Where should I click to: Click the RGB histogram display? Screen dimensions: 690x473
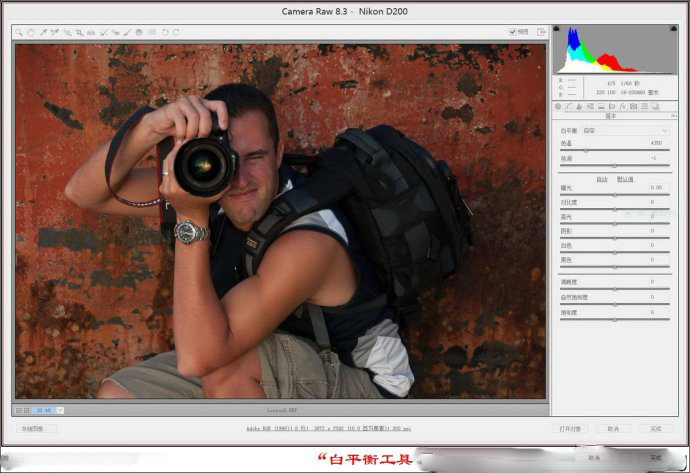coord(615,50)
